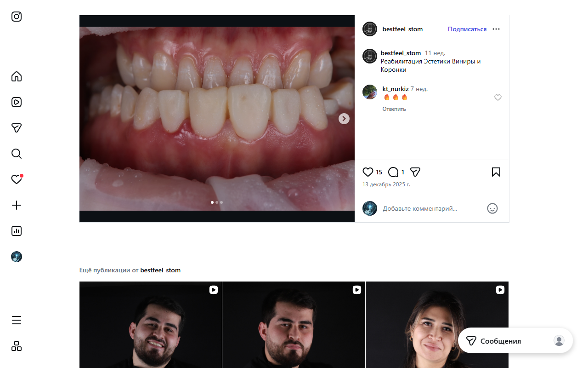Click Ответить under kt_nurkiz's comment
The width and height of the screenshot is (588, 368).
[x=394, y=109]
